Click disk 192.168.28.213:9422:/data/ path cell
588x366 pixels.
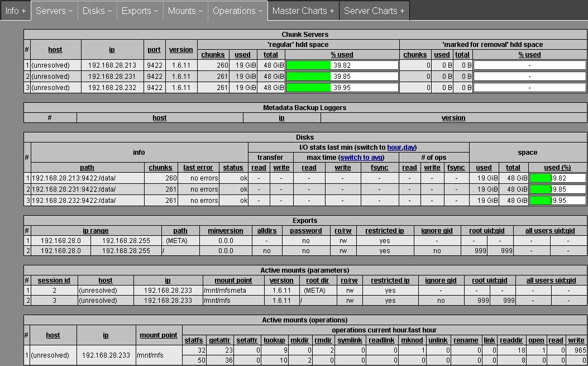87,178
